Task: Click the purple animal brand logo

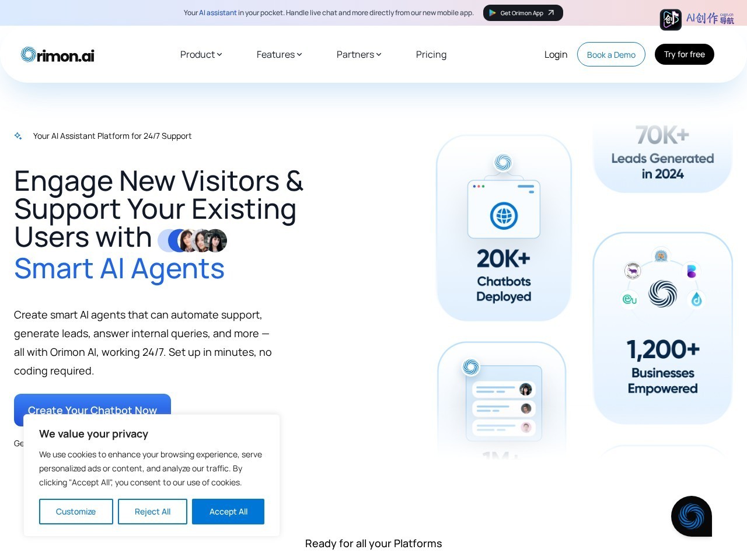Action: (633, 271)
